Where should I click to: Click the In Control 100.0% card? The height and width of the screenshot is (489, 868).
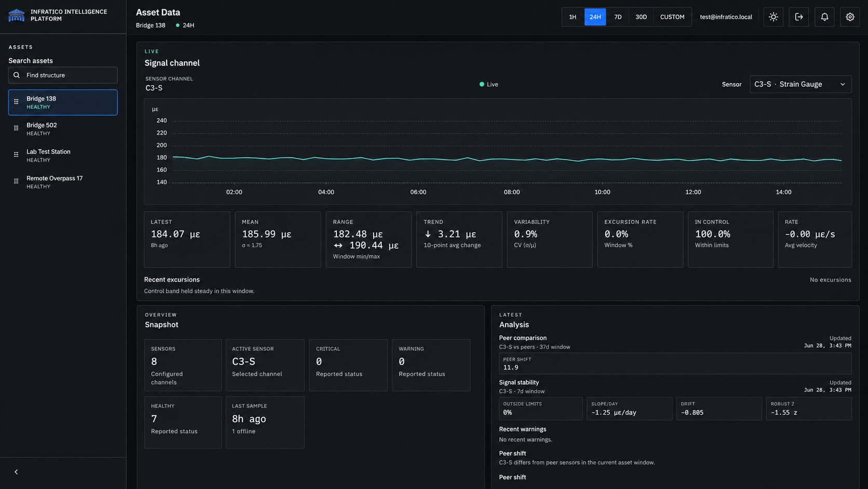coord(730,239)
